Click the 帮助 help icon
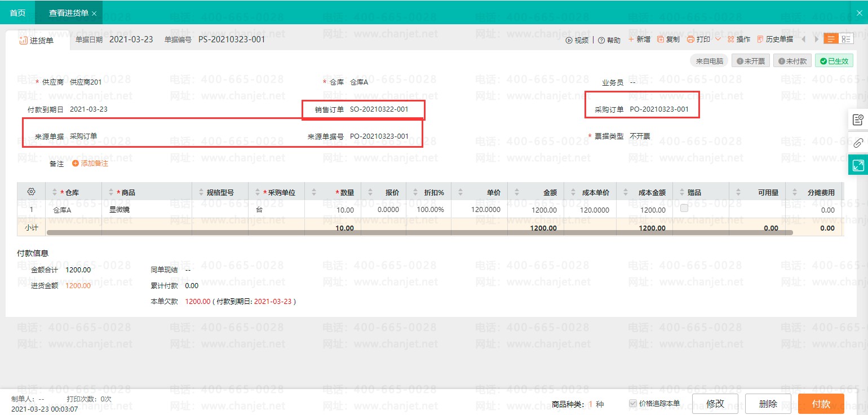Viewport: 868px width, 415px height. pos(601,40)
